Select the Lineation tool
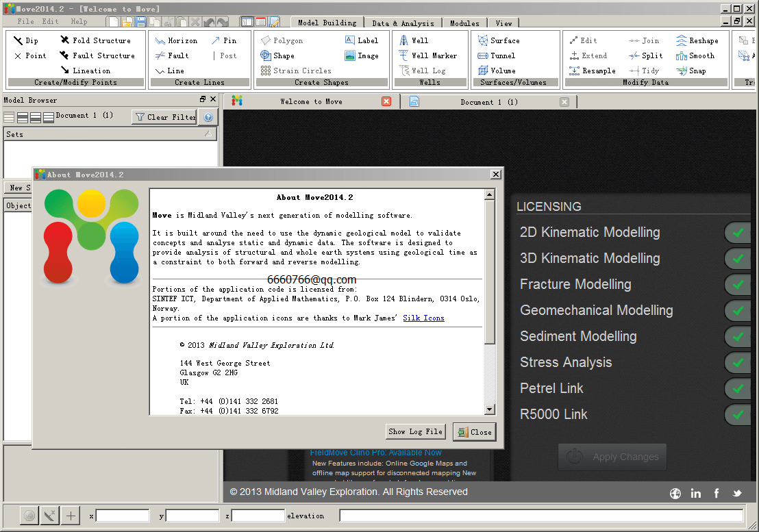Viewport: 759px width, 532px height. click(x=85, y=71)
